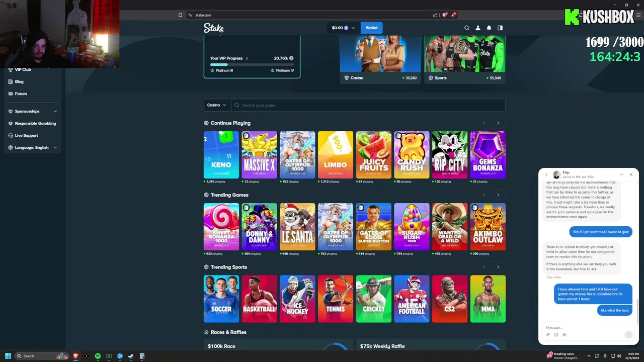
Task: Click the Brave Rewards icon
Action: [x=453, y=15]
